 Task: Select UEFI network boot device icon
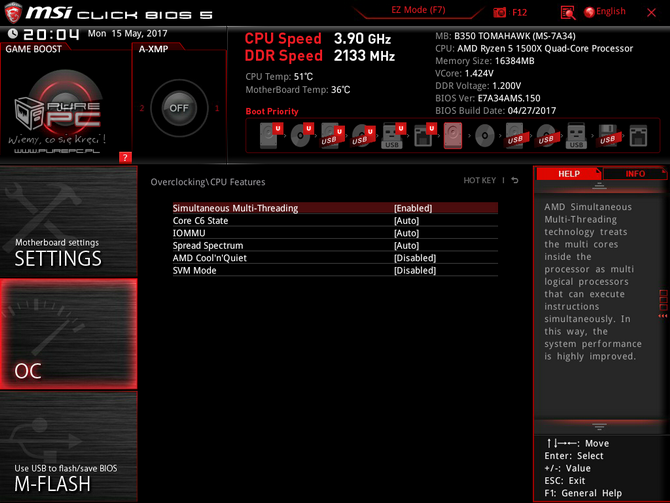click(x=425, y=135)
